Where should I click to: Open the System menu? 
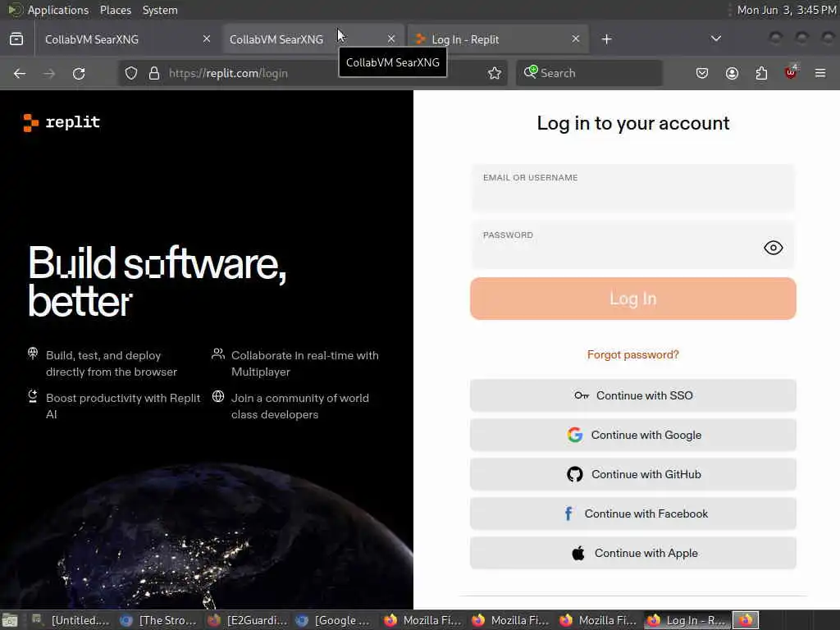click(160, 10)
